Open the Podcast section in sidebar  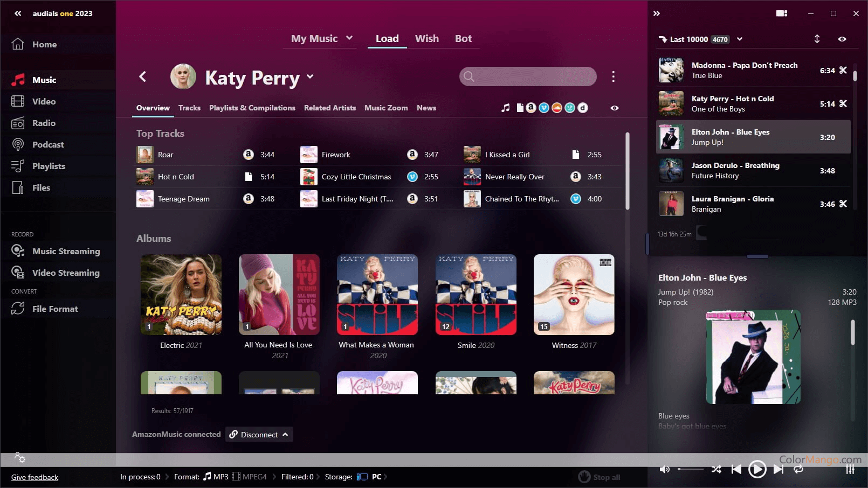pyautogui.click(x=47, y=144)
